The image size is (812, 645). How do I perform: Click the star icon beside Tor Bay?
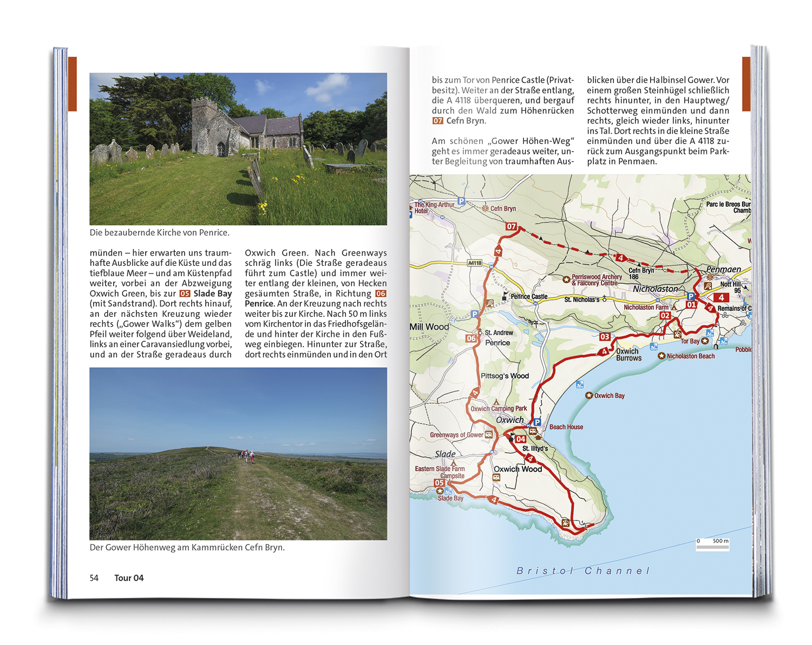coord(705,341)
